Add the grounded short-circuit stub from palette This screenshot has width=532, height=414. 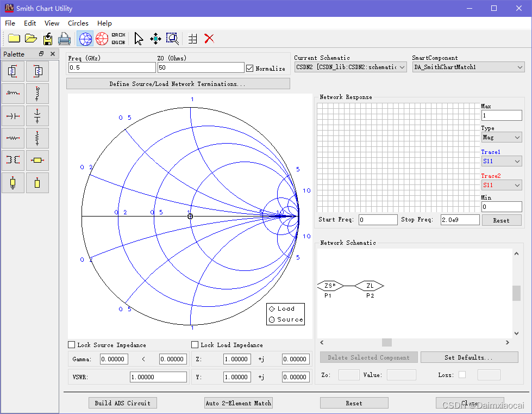13,183
